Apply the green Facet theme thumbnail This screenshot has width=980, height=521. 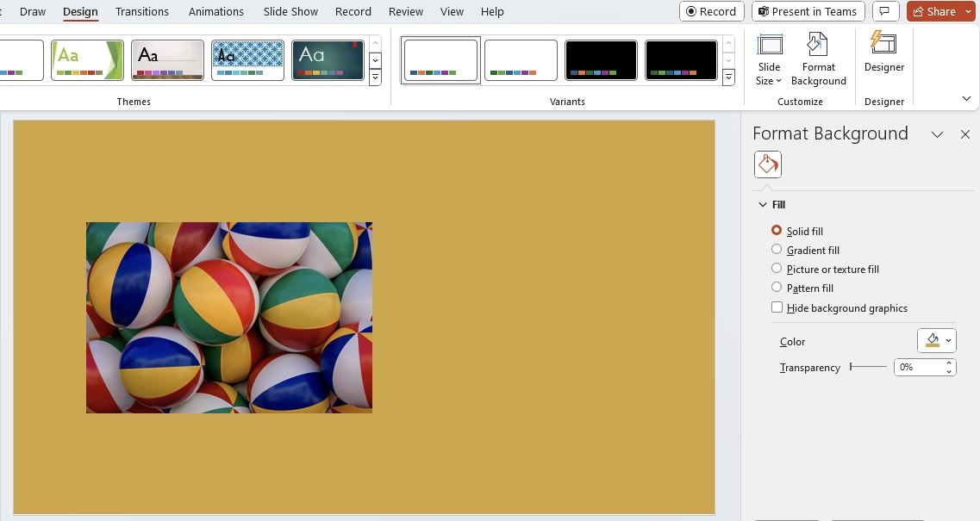click(x=88, y=60)
